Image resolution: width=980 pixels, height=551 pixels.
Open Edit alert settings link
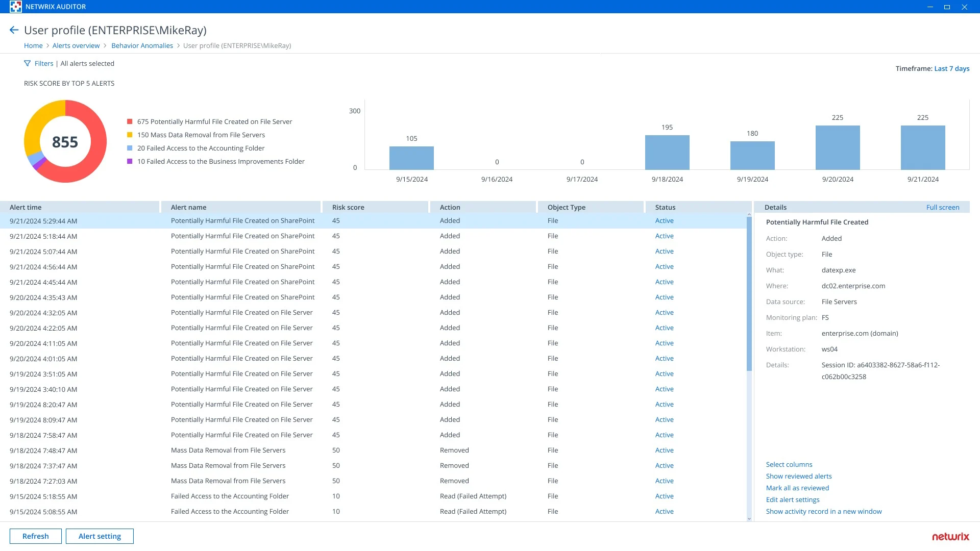point(793,499)
